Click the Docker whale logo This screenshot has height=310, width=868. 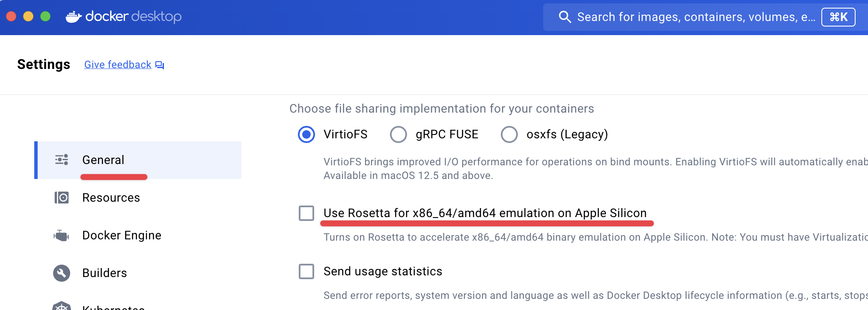point(74,17)
